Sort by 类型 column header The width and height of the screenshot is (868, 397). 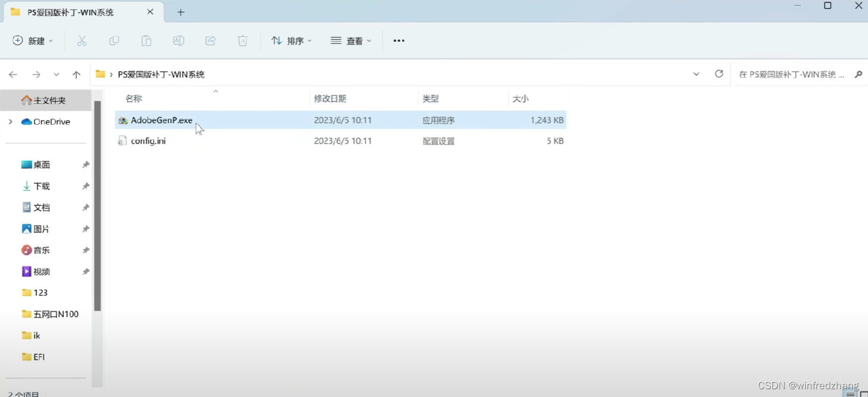point(430,99)
